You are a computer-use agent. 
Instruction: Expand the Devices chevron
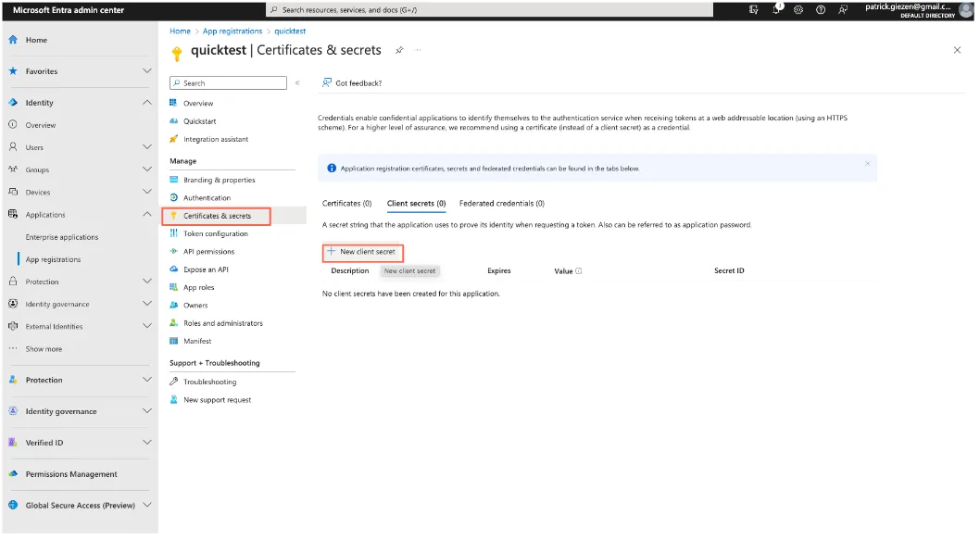click(147, 192)
